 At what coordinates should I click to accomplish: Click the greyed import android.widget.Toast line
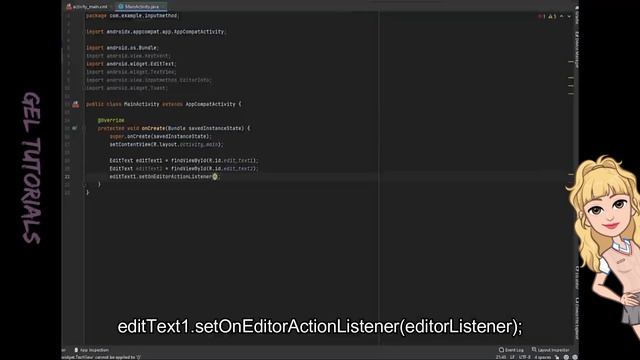point(127,88)
